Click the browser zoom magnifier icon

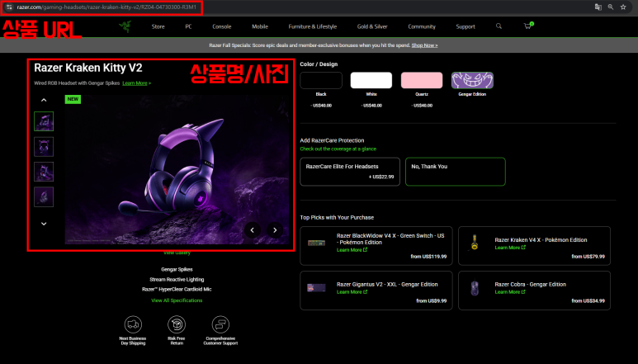pos(611,7)
